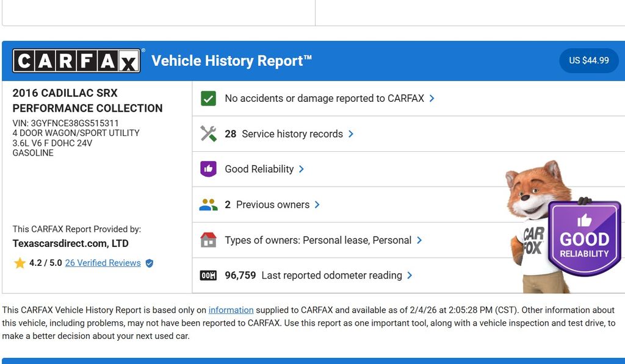Click the Vehicle History Report title
Viewport: 625px width, 364px height.
tap(231, 61)
